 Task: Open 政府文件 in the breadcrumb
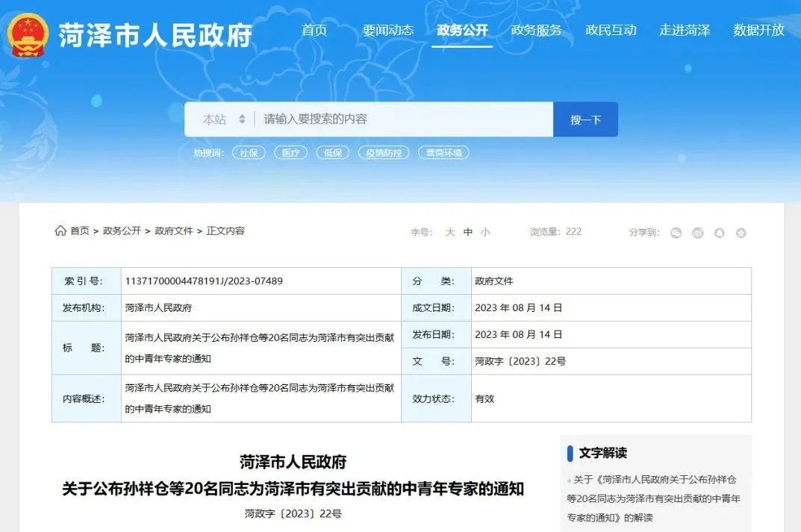174,231
